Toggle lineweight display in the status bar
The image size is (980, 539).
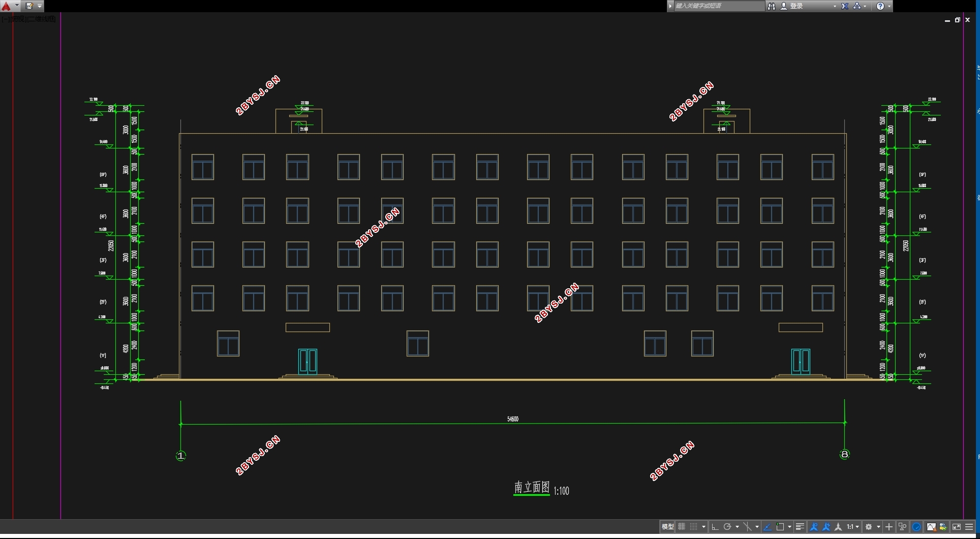point(800,527)
